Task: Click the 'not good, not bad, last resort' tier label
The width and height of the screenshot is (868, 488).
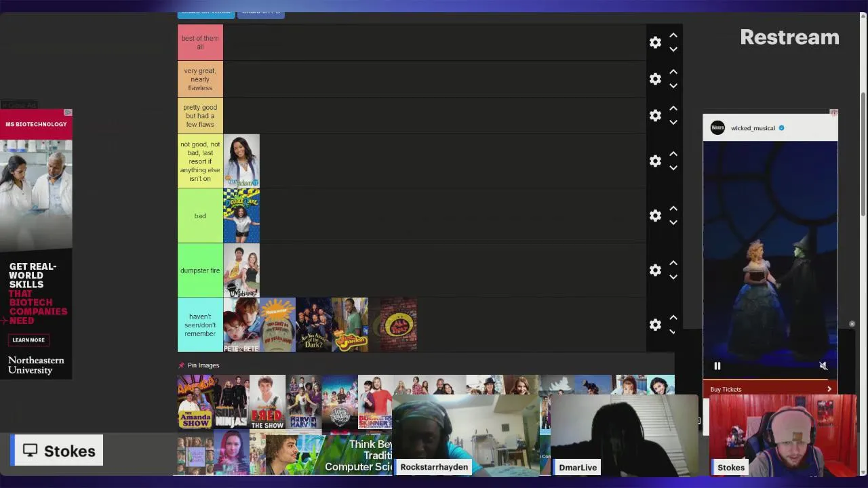Action: [x=200, y=161]
